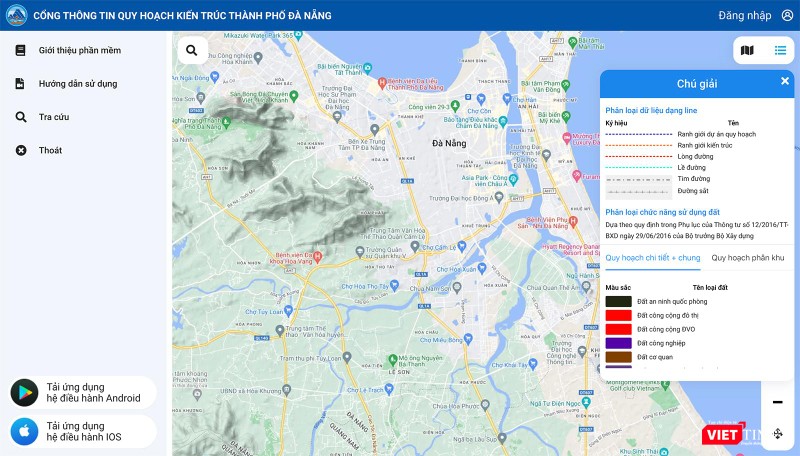Viewport: 800px width, 456px height.
Task: Click the Đăng nhập login link
Action: (x=744, y=15)
